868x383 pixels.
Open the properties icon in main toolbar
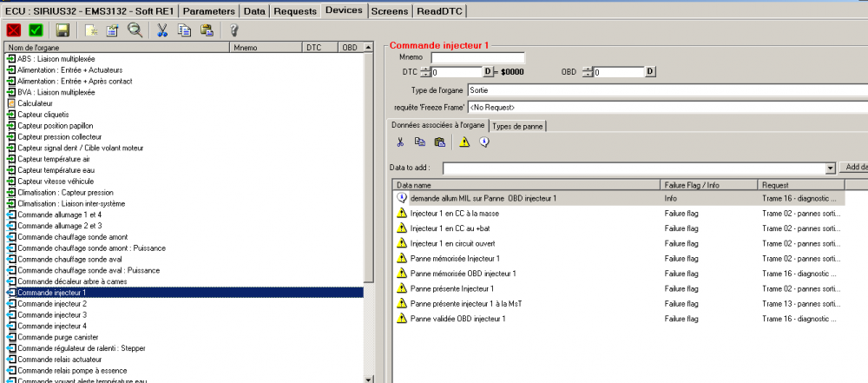pyautogui.click(x=112, y=30)
